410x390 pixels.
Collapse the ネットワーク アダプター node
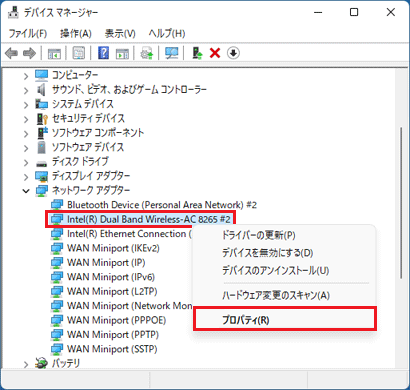point(26,191)
